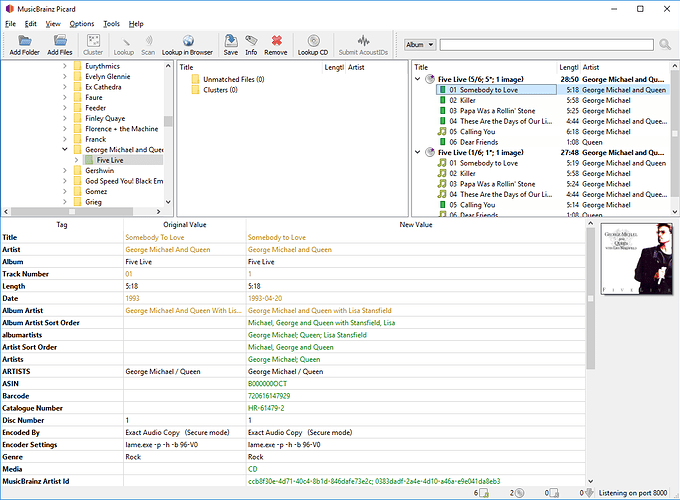
Task: Expand the Feeder folder
Action: (x=65, y=108)
